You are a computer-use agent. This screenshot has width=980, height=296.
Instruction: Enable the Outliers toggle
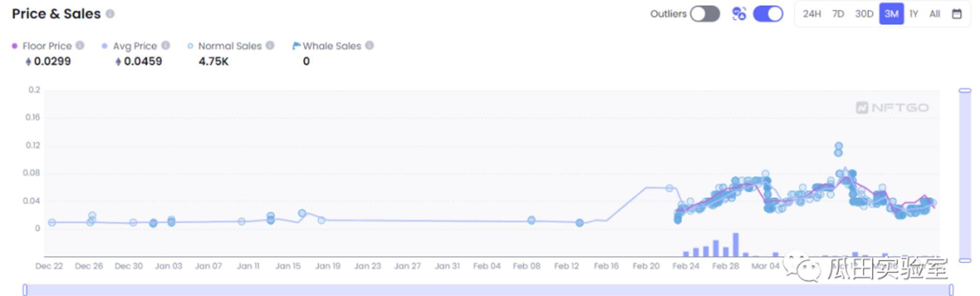tap(705, 14)
